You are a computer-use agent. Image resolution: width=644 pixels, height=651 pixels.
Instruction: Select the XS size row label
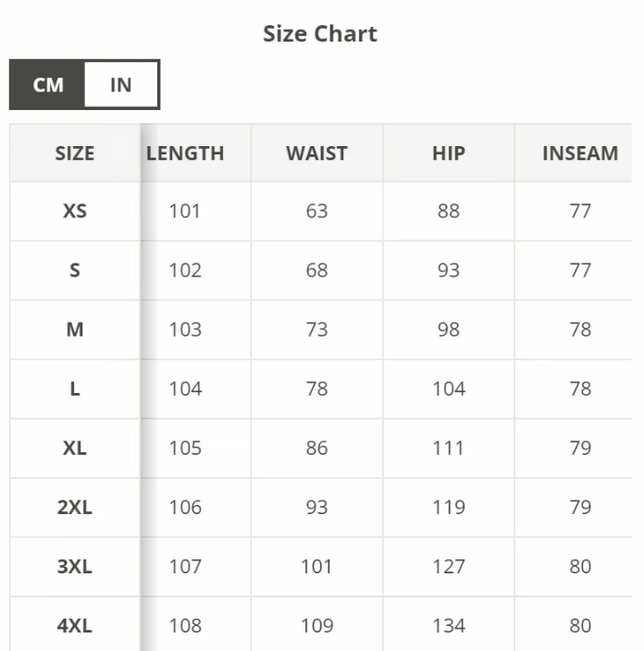(75, 211)
